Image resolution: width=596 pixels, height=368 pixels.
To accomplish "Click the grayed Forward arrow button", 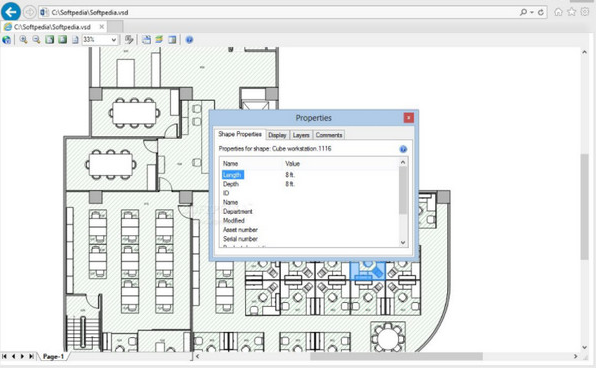I will (x=29, y=12).
